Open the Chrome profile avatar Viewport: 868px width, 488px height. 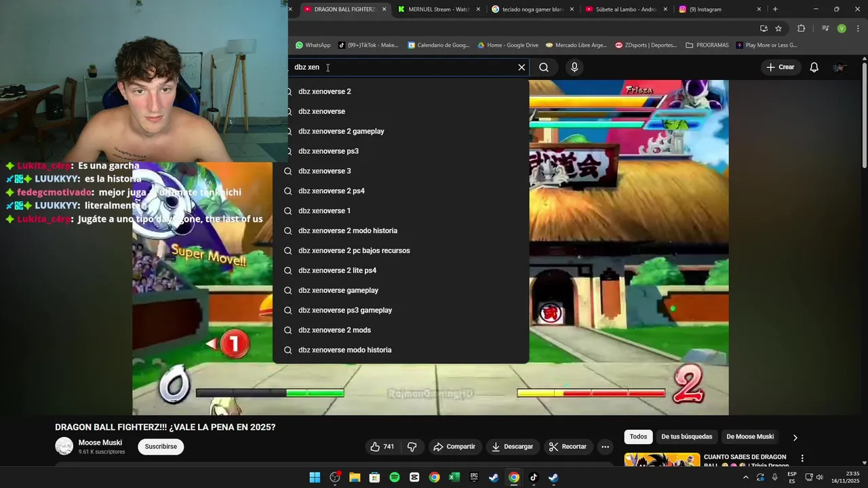pos(842,28)
